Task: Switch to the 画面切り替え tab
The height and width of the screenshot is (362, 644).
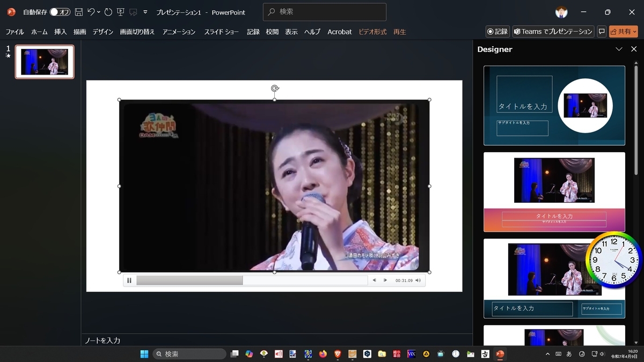Action: (137, 32)
